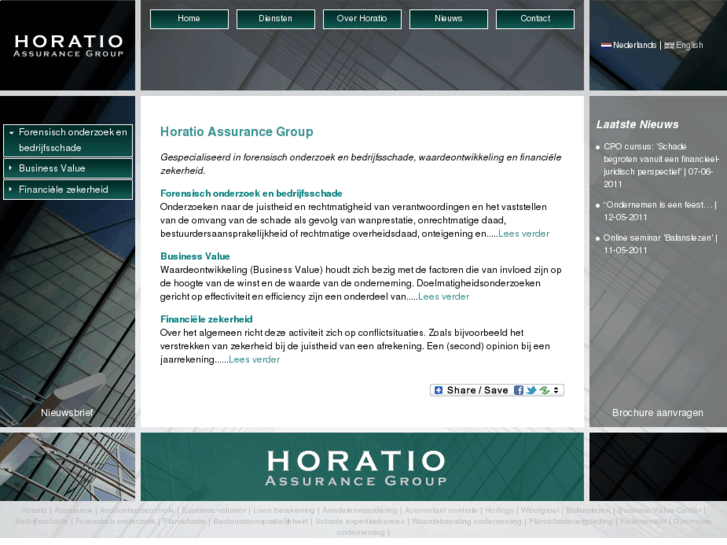Click Lees verder under Business Value
Viewport: 727px width, 545px height.
(x=444, y=297)
